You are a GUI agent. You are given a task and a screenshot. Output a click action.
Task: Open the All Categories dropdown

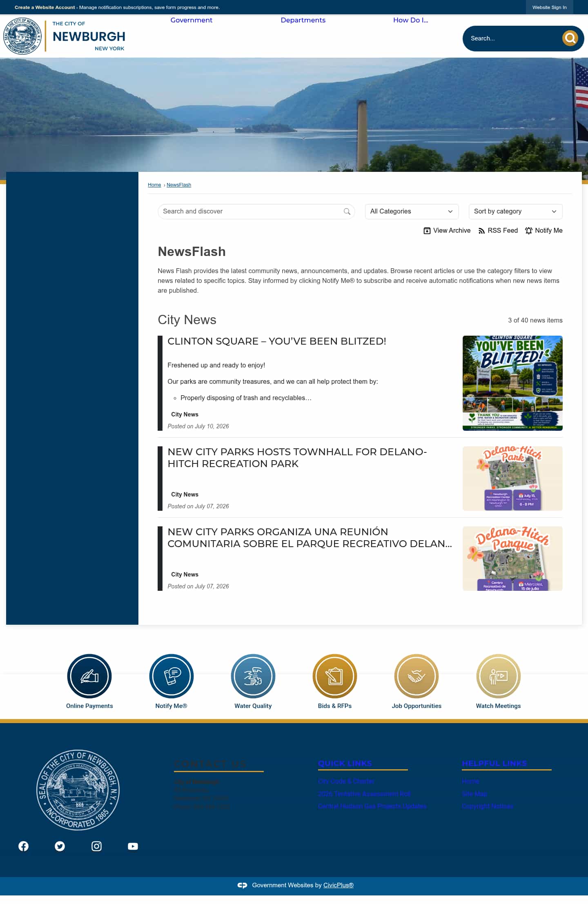click(412, 212)
